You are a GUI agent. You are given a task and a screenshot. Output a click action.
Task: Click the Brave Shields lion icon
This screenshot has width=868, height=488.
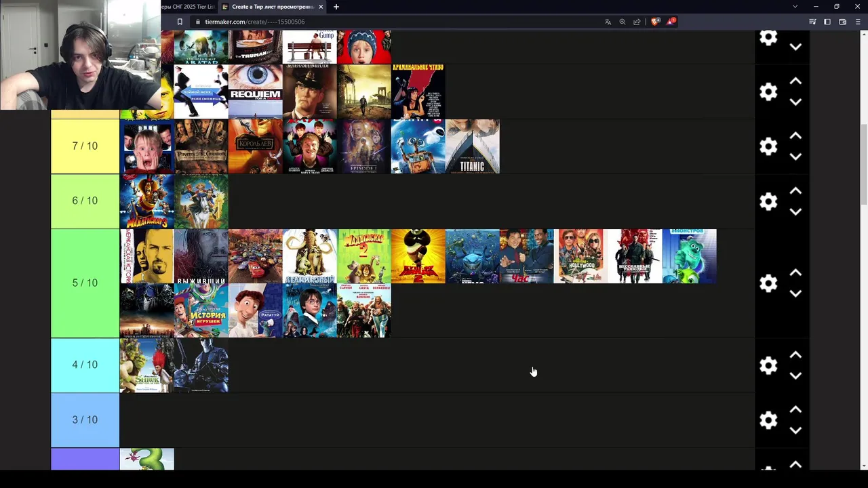tap(655, 22)
